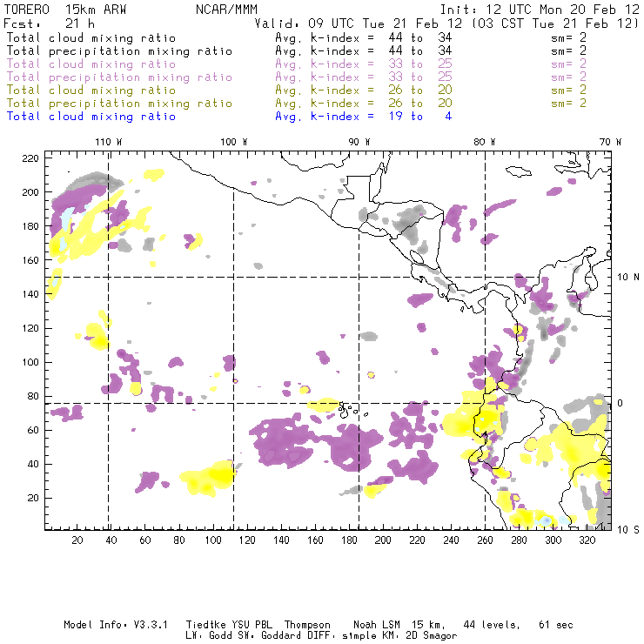
Task: Select the y-axis tick label '120'
Action: [30, 328]
